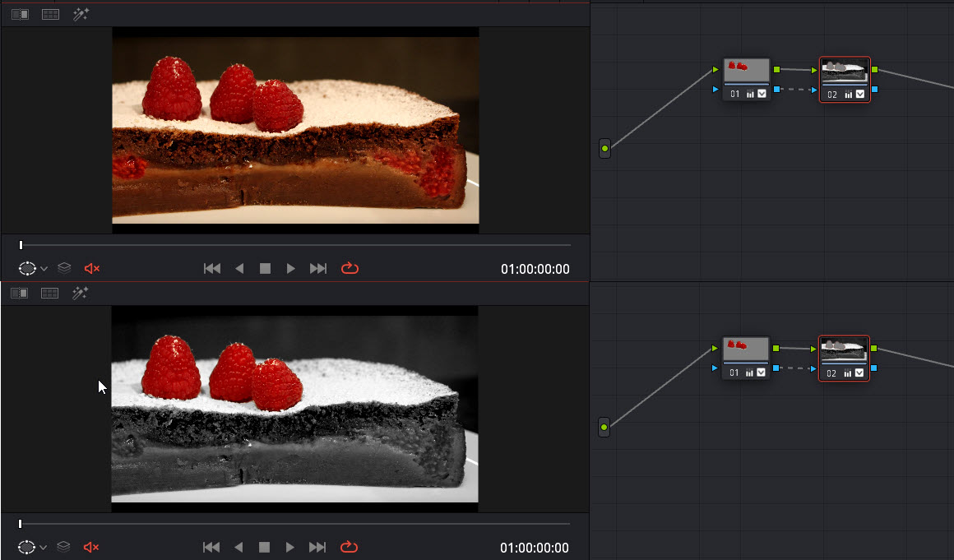Screen dimensions: 954x560
Task: Toggle highlight wand in the top viewer
Action: pos(81,15)
